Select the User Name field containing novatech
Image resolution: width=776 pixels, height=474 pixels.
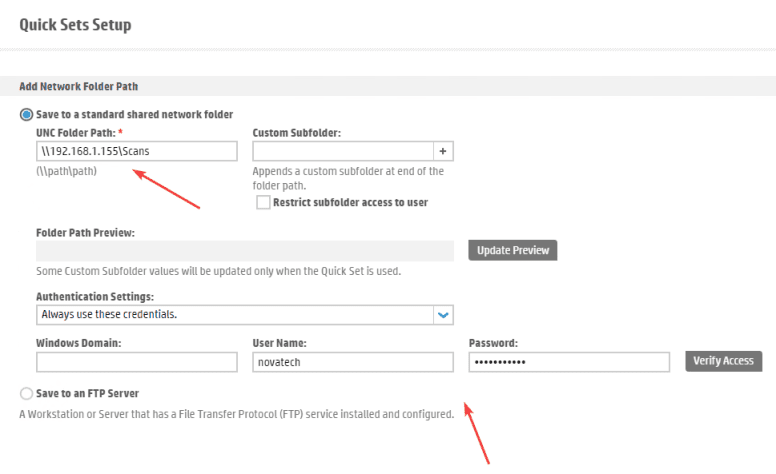[x=352, y=362]
